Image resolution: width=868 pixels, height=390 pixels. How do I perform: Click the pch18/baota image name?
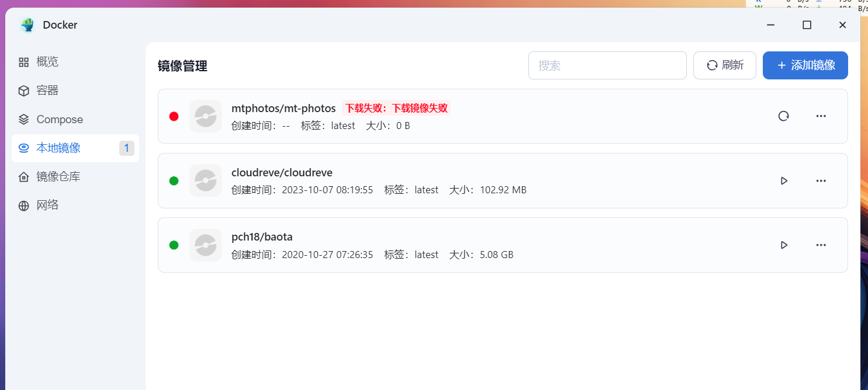click(262, 237)
